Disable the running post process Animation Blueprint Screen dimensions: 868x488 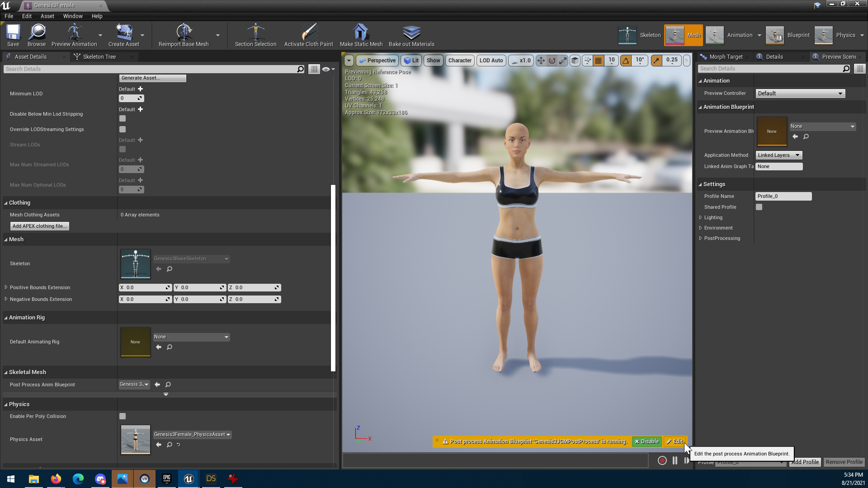click(646, 441)
